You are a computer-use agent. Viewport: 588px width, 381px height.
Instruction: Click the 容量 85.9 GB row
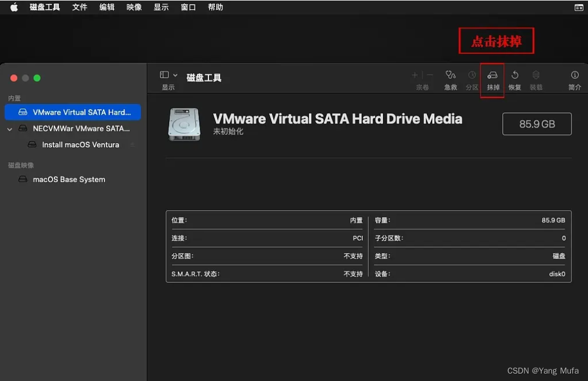pyautogui.click(x=470, y=220)
